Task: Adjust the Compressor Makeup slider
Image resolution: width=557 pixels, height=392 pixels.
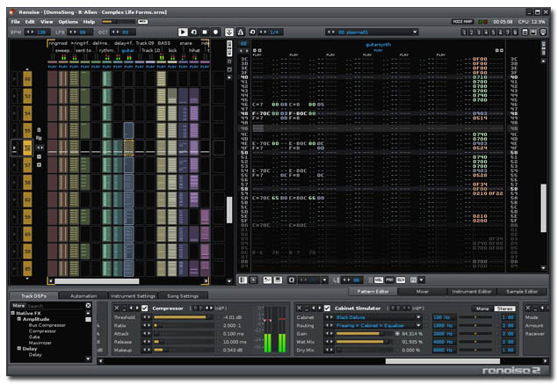Action: pos(184,350)
